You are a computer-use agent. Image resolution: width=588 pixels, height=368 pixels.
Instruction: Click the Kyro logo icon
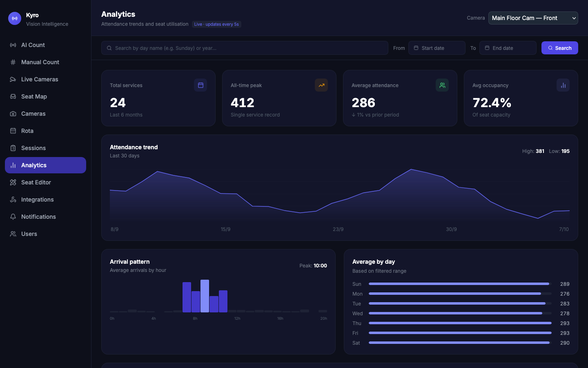[15, 18]
